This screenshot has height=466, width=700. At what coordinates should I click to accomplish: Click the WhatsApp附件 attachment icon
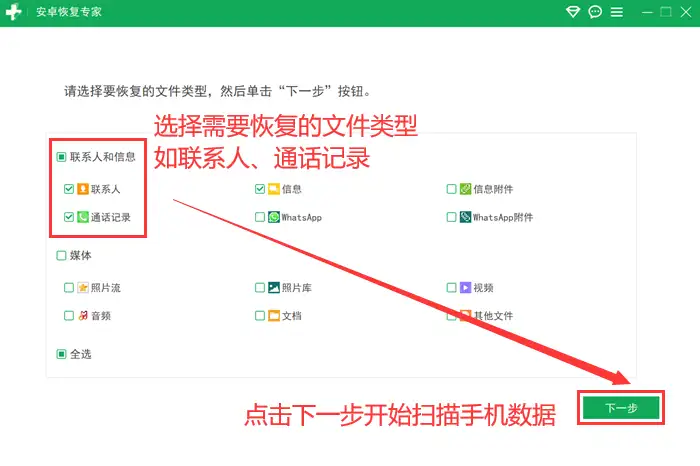(466, 217)
